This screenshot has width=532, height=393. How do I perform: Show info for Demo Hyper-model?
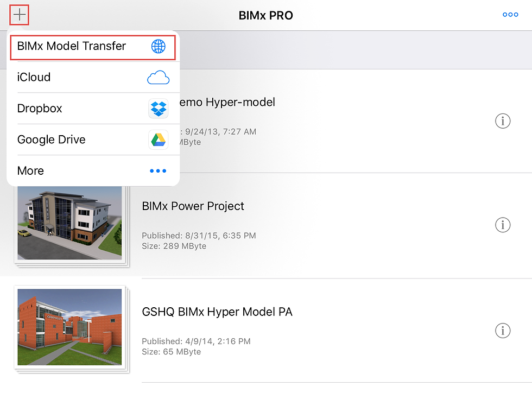[503, 121]
